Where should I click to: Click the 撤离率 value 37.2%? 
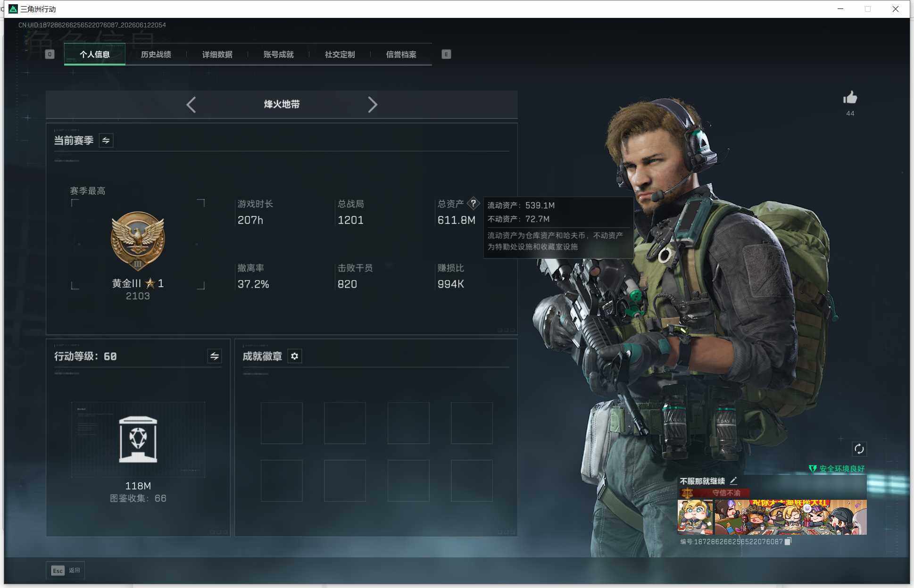253,284
